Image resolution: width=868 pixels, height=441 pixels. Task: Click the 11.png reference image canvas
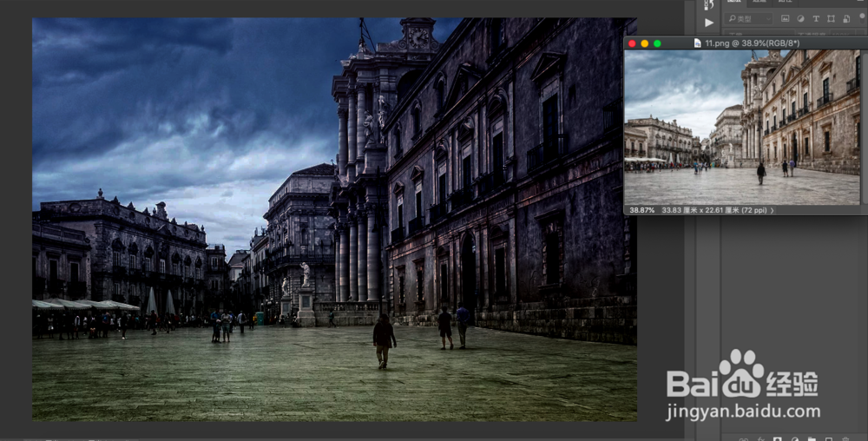[x=742, y=128]
